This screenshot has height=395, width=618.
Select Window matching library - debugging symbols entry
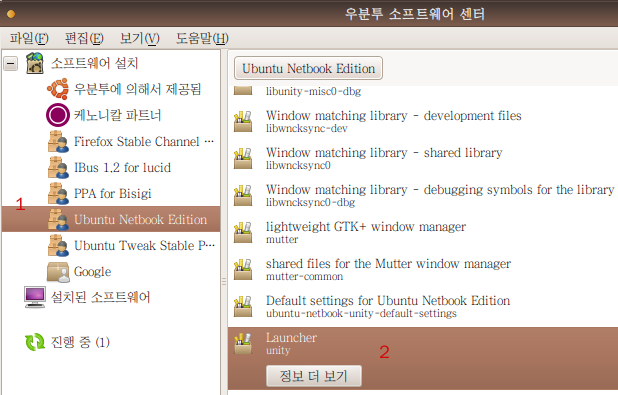coord(440,190)
